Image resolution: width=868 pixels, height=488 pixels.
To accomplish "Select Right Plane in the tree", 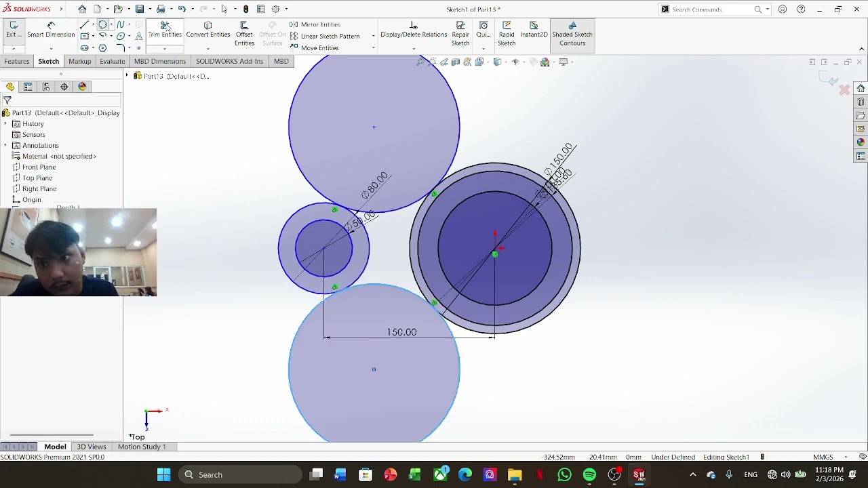I will coord(35,189).
